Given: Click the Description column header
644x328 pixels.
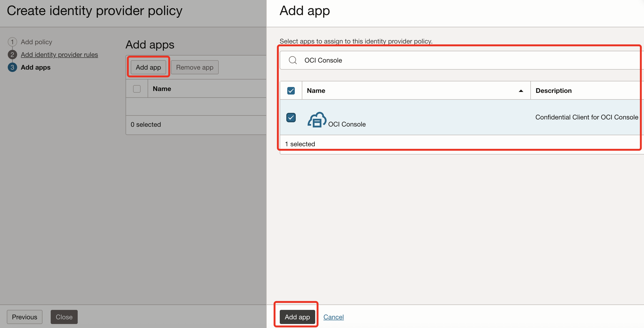Looking at the screenshot, I should point(553,91).
